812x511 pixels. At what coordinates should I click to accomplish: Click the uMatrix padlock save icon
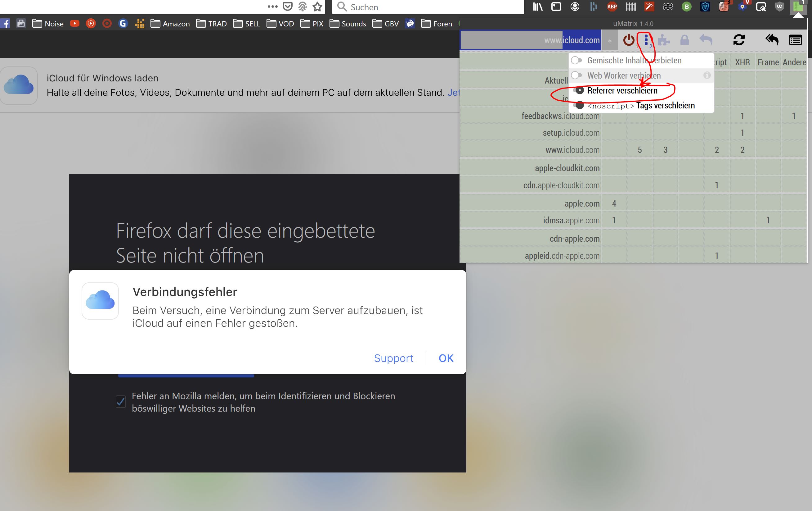point(684,40)
